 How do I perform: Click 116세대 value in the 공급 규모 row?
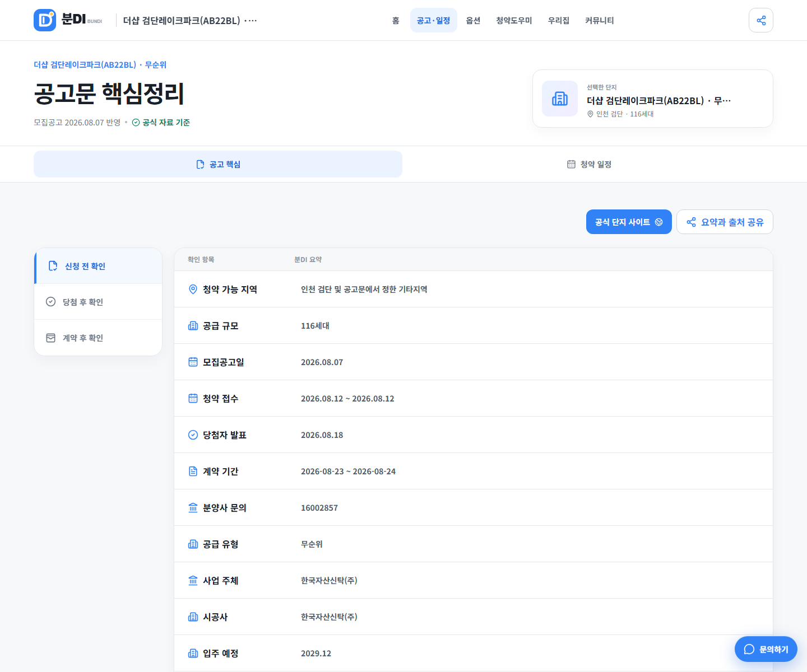click(315, 325)
